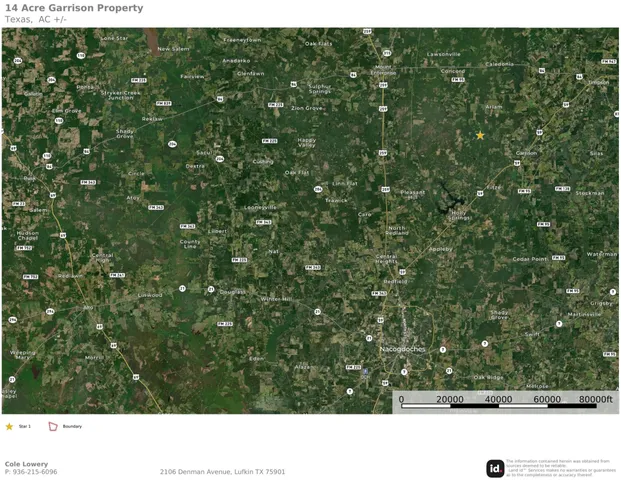Click the pink Boundary polygon legend icon
Viewport: 621px width, 480px height.
[53, 427]
